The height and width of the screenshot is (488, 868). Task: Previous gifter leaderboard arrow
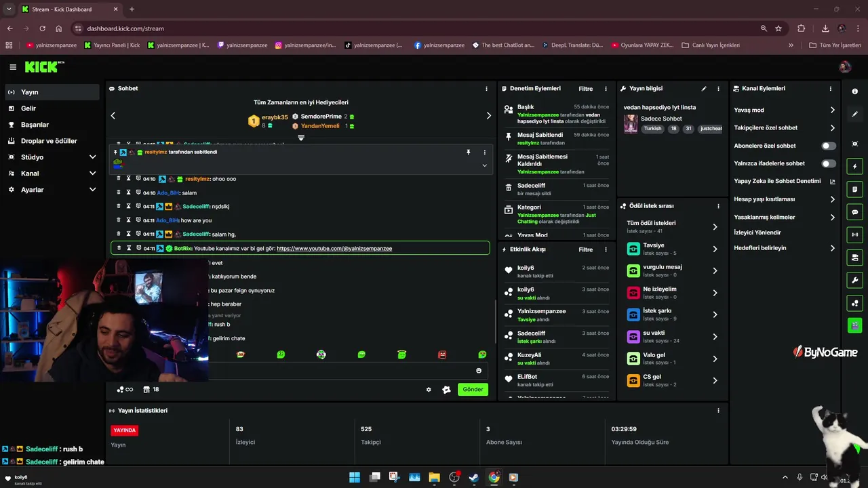[113, 116]
